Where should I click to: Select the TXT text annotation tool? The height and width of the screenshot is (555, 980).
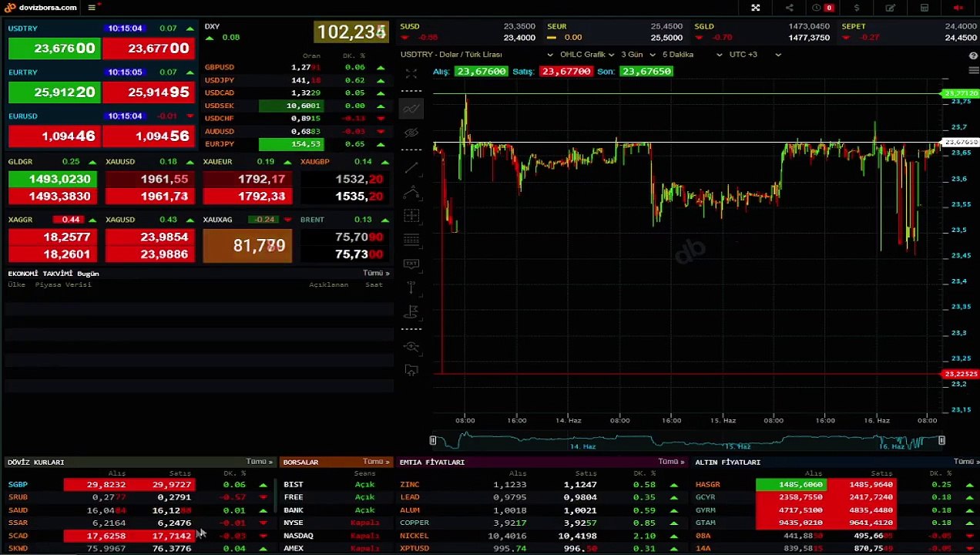pos(411,264)
